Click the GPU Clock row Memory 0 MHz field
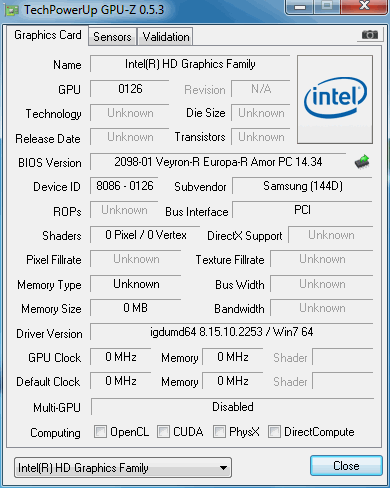Viewport: 390px width, 488px height. [x=233, y=357]
